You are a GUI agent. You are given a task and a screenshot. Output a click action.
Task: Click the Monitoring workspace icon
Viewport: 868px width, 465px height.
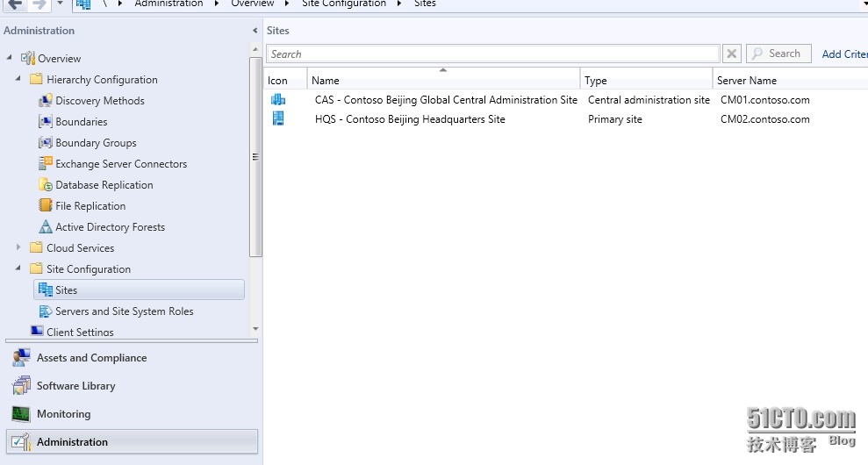21,413
